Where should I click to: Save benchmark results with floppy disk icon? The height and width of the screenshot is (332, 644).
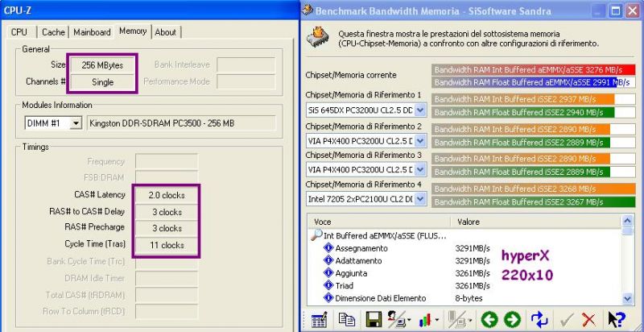374,319
